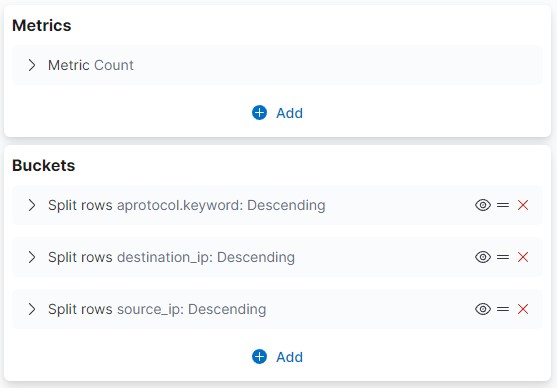557x388 pixels.
Task: Click the plus icon under Metrics
Action: point(259,113)
